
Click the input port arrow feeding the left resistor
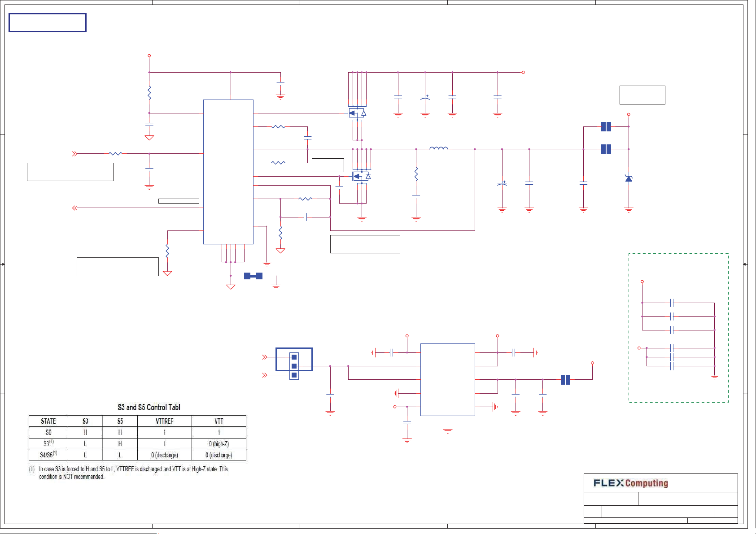pyautogui.click(x=74, y=154)
